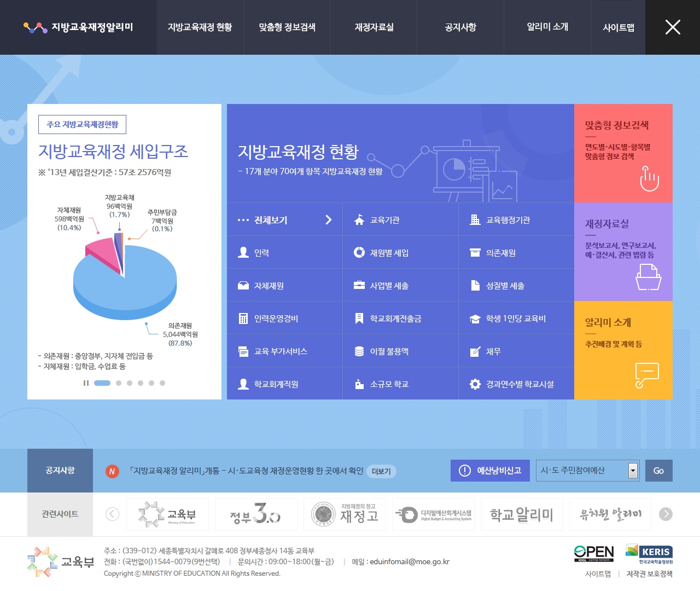Click the 인력 person icon
The image size is (700, 591).
pyautogui.click(x=243, y=252)
